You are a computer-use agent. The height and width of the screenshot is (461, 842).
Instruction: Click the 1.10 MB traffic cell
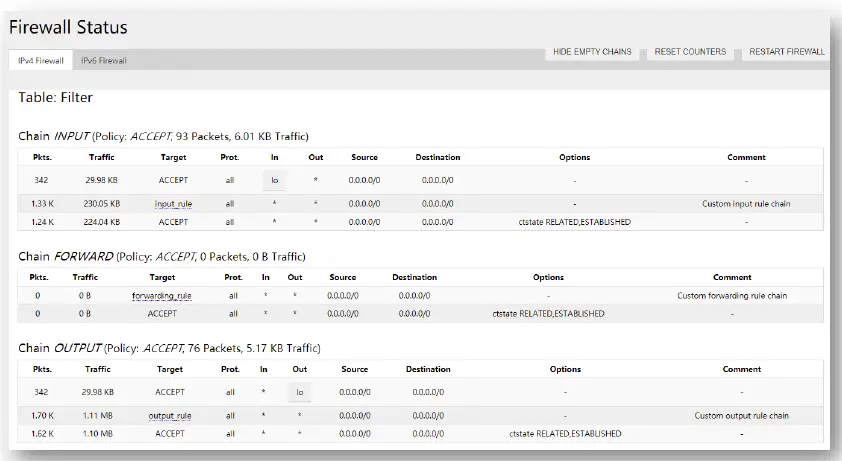[x=98, y=434]
